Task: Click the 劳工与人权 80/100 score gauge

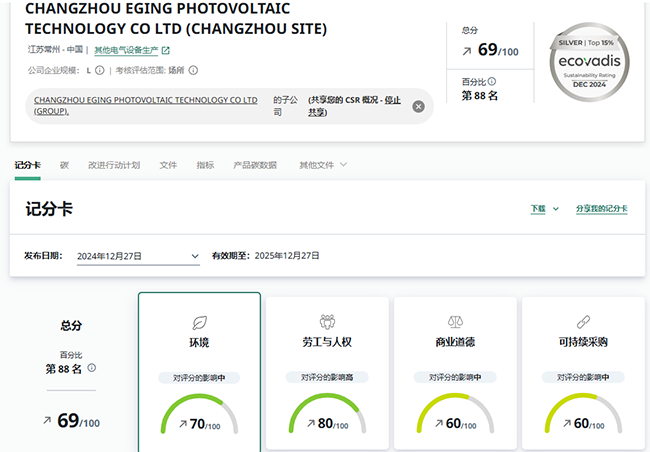Action: (x=327, y=414)
